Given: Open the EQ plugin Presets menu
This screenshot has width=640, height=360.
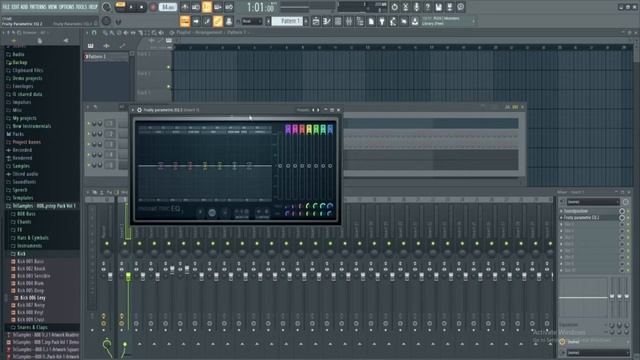Looking at the screenshot, I should [x=303, y=110].
